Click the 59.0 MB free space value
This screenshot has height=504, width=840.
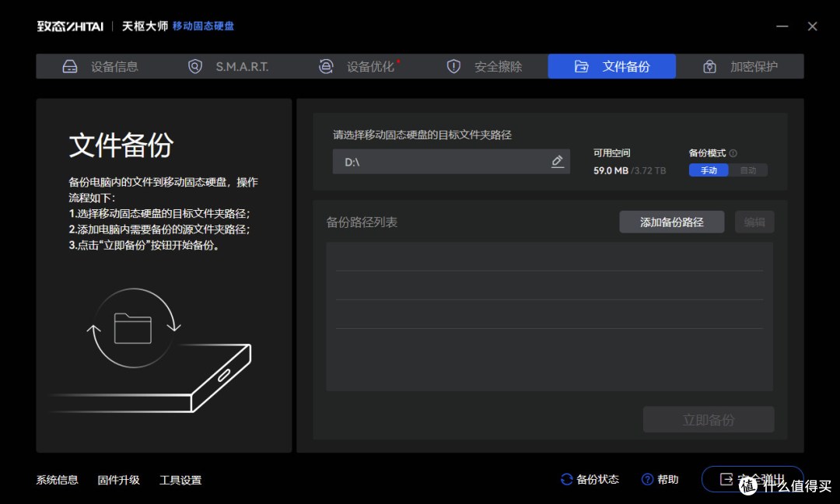(611, 171)
